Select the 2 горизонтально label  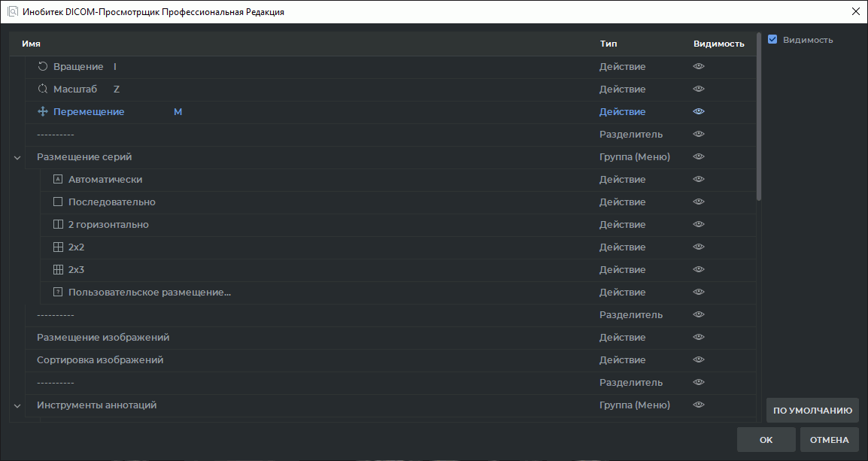tap(108, 225)
